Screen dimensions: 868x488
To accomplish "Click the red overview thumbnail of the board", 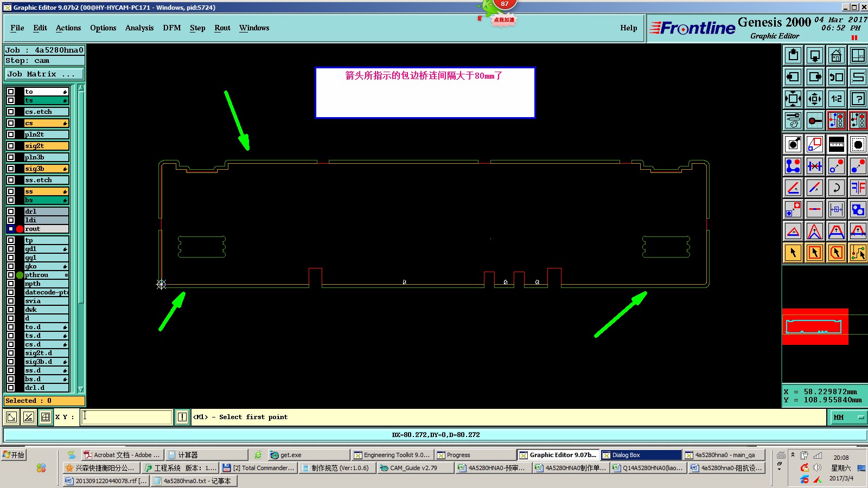I will click(x=815, y=326).
